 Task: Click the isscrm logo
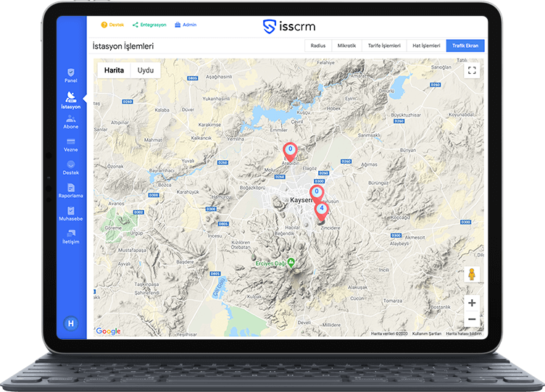289,26
